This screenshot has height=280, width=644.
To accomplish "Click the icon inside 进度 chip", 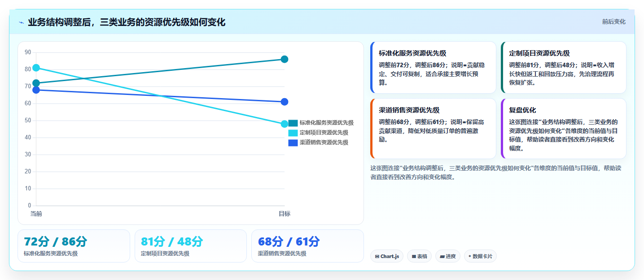I will pyautogui.click(x=442, y=257).
